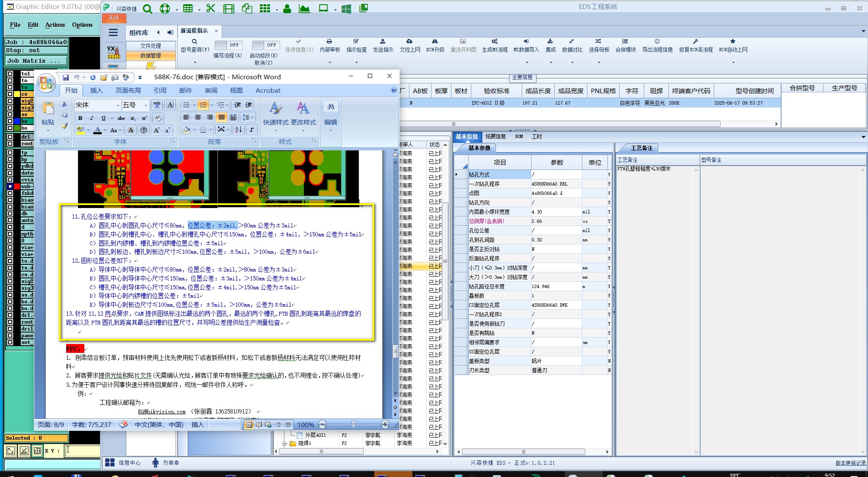The image size is (868, 477).
Task: Click the 内部审核 print icon in EDS toolbar
Action: pos(329,42)
